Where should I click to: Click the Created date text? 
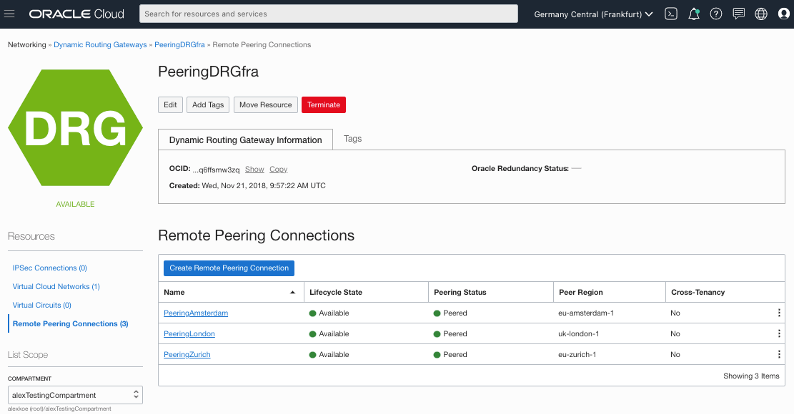247,186
